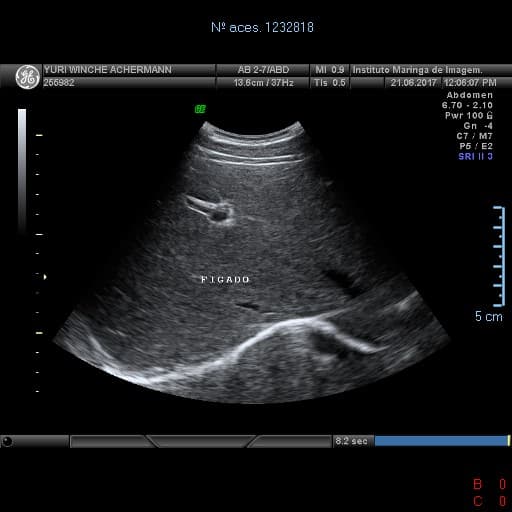Select the AB 2-7/ABD probe field
The width and height of the screenshot is (512, 512).
(x=263, y=70)
